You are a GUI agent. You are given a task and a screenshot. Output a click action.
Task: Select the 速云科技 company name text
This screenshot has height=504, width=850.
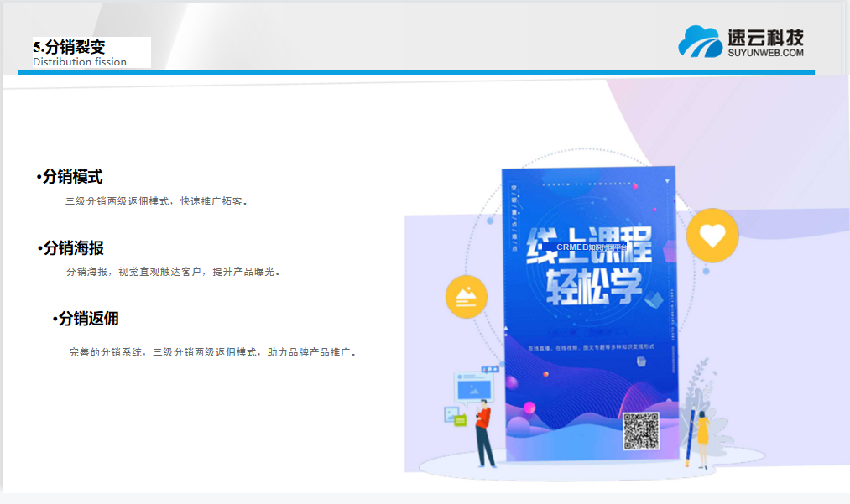coord(765,38)
